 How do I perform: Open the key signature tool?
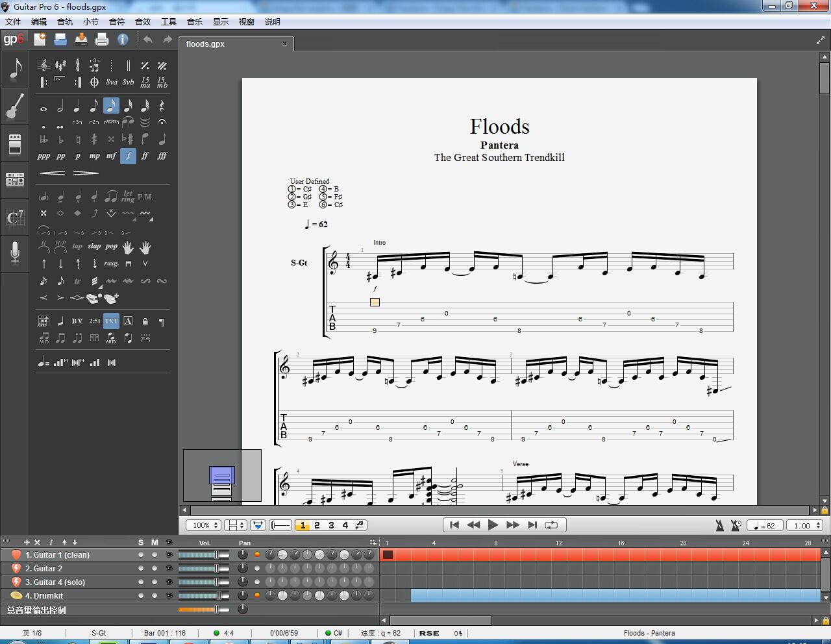coord(60,65)
